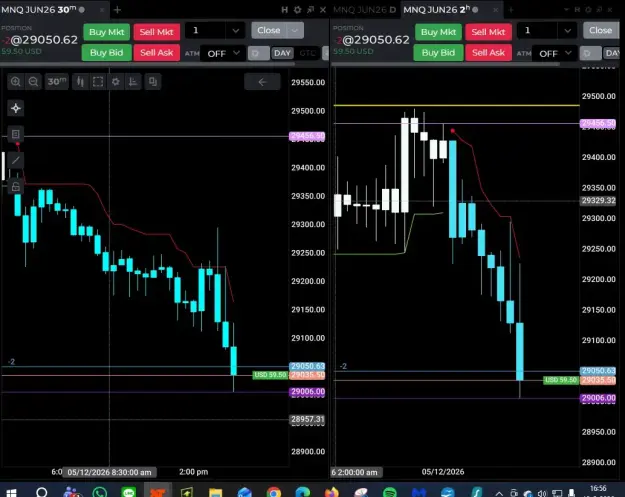Select the 29006.00 price marker on the 30m chart

coord(307,392)
